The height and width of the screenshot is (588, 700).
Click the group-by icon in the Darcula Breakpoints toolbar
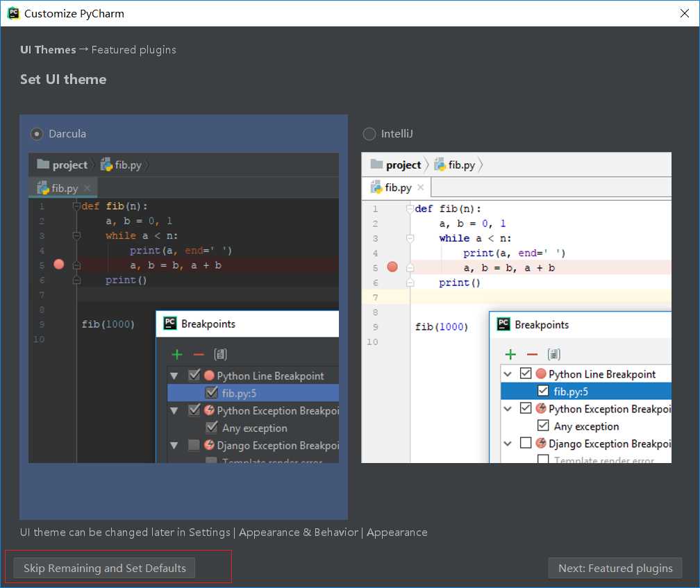pyautogui.click(x=221, y=354)
